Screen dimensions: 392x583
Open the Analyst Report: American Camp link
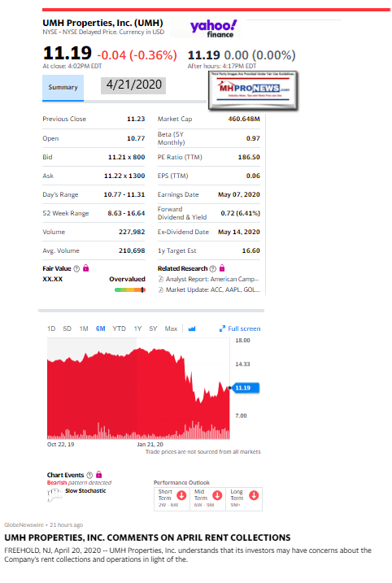coord(209,279)
